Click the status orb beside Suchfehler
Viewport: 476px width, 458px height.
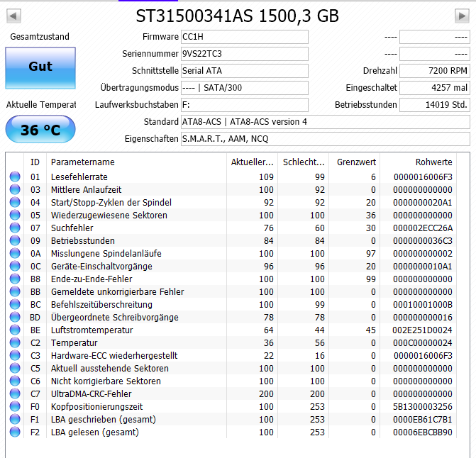(x=15, y=228)
